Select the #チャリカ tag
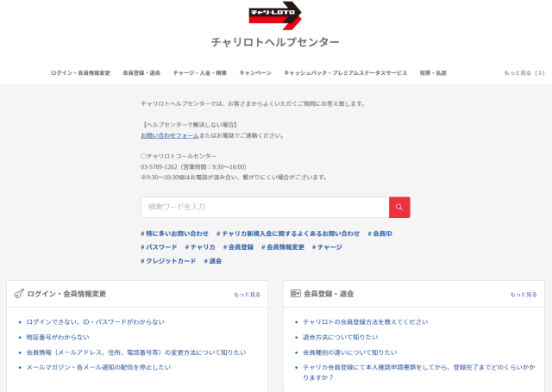552x392 pixels. point(200,247)
